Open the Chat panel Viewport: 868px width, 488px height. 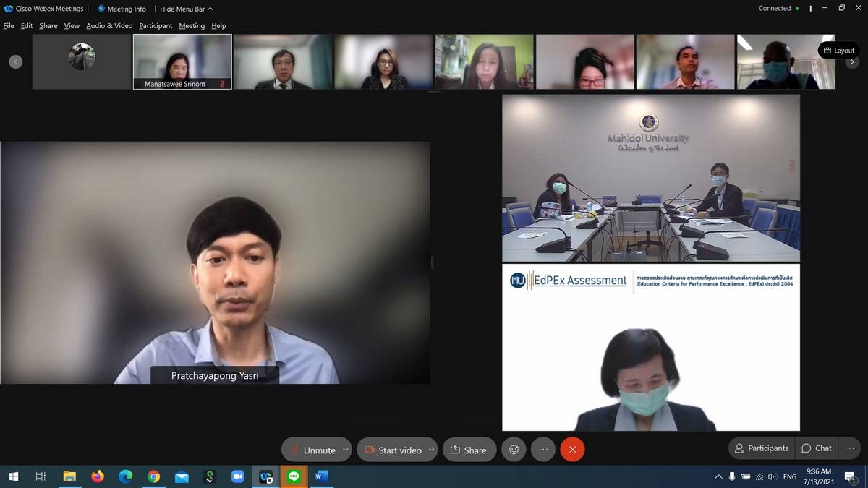817,448
